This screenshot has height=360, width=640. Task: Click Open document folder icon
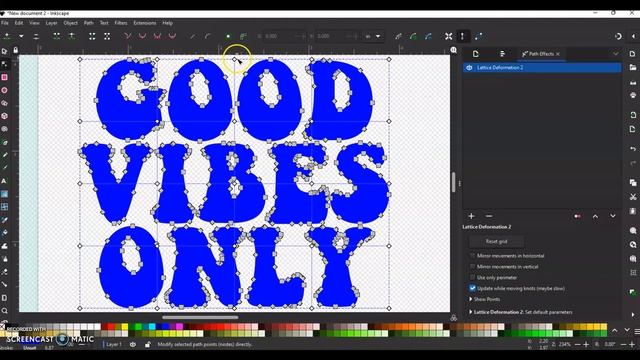click(633, 67)
